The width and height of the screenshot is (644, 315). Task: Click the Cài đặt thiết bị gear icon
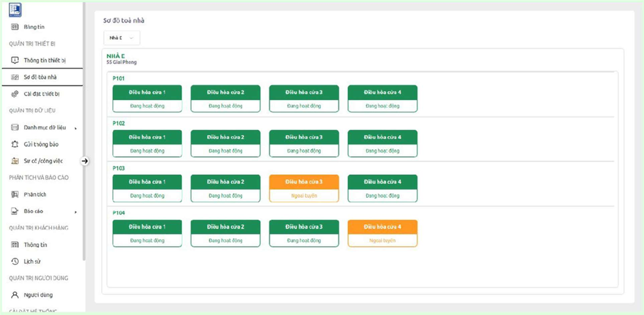coord(15,94)
